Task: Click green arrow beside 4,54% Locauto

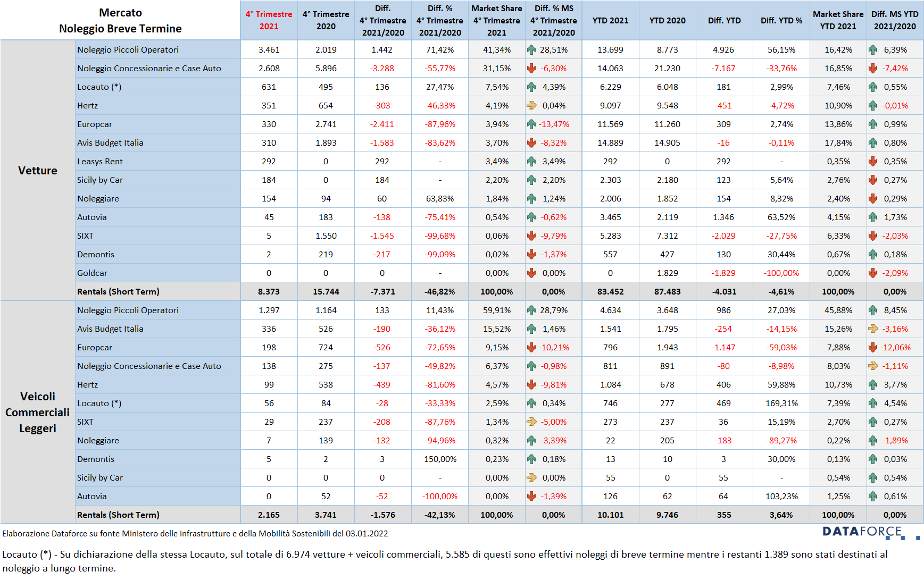Action: pos(873,404)
